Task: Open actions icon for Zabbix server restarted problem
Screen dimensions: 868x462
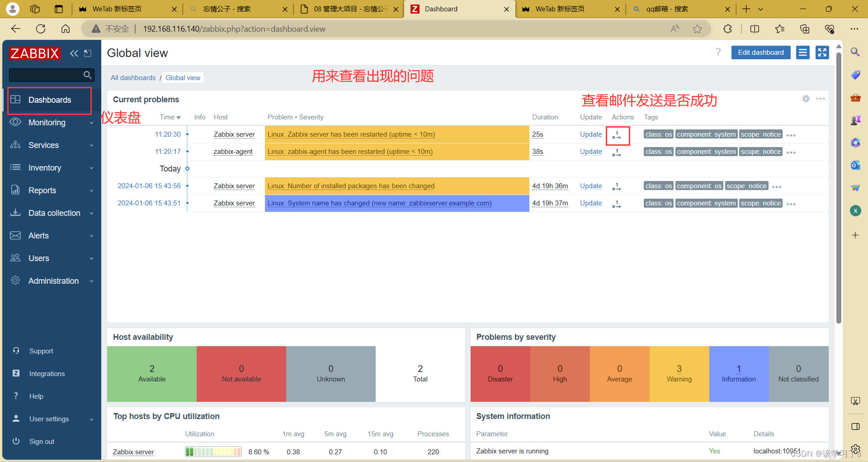Action: (617, 135)
